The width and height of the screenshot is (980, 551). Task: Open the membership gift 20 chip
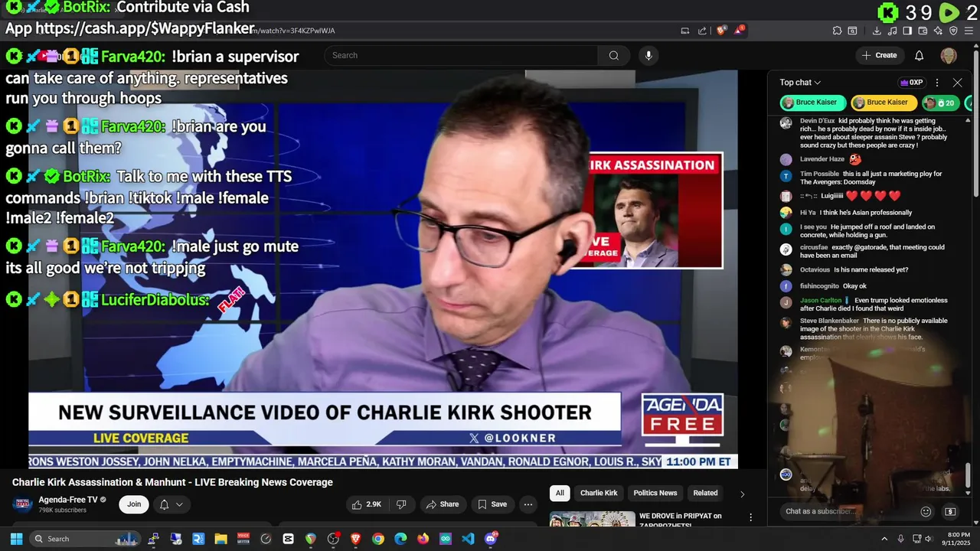pyautogui.click(x=940, y=103)
